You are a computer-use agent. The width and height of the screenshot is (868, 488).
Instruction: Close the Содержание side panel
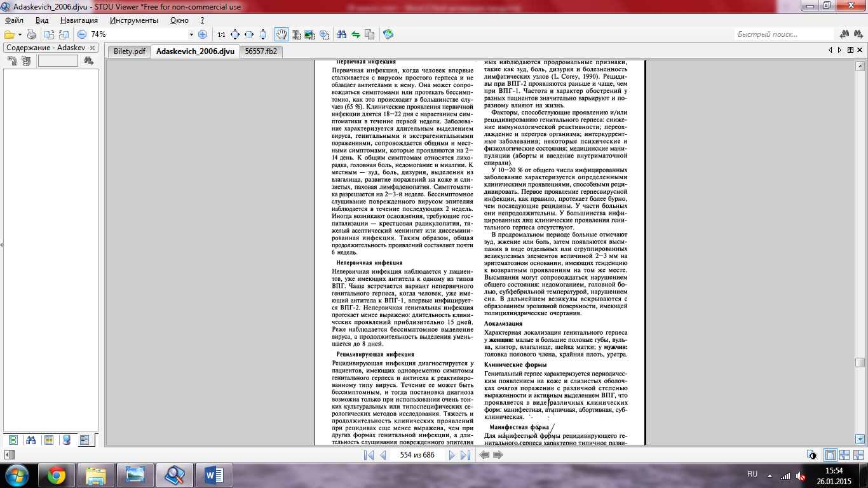click(92, 48)
